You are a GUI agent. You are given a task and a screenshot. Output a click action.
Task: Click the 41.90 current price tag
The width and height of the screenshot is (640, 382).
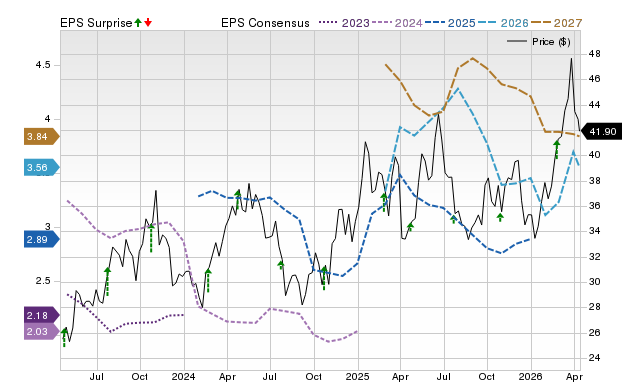point(602,132)
